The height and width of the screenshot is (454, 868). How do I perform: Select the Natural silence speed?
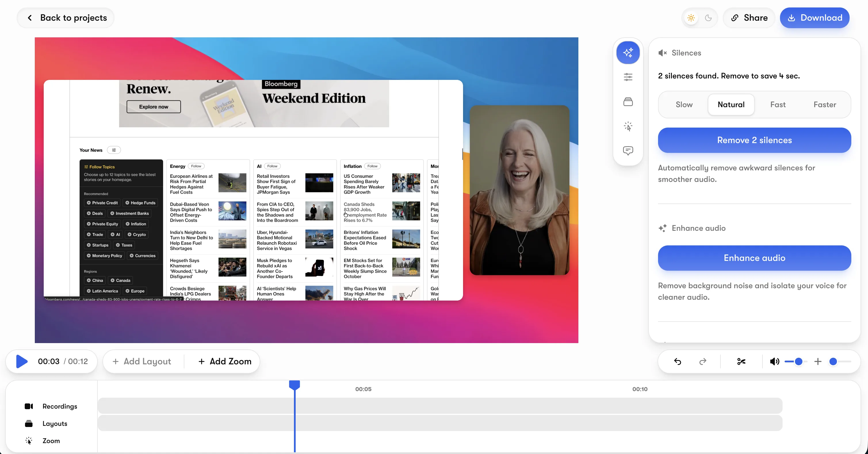(731, 105)
